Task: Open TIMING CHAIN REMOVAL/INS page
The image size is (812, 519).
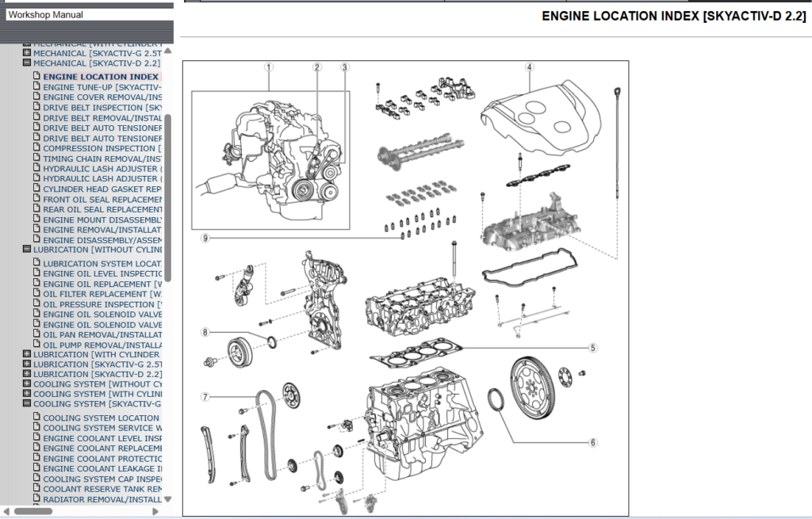Action: point(102,158)
